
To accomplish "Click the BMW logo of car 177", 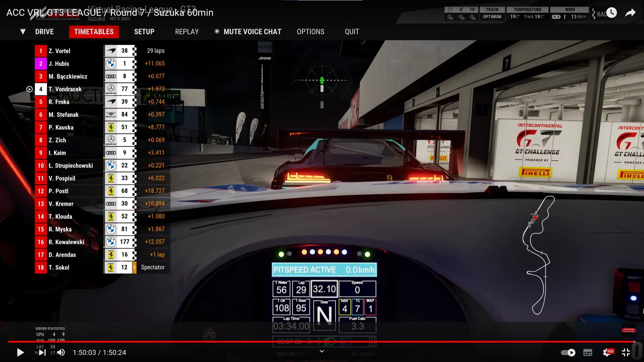I will [x=111, y=242].
